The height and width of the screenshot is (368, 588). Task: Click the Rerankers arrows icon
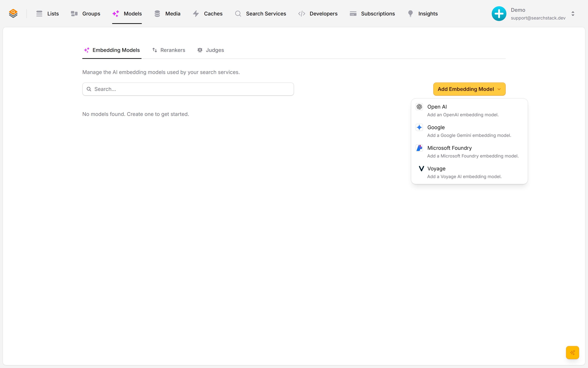155,50
